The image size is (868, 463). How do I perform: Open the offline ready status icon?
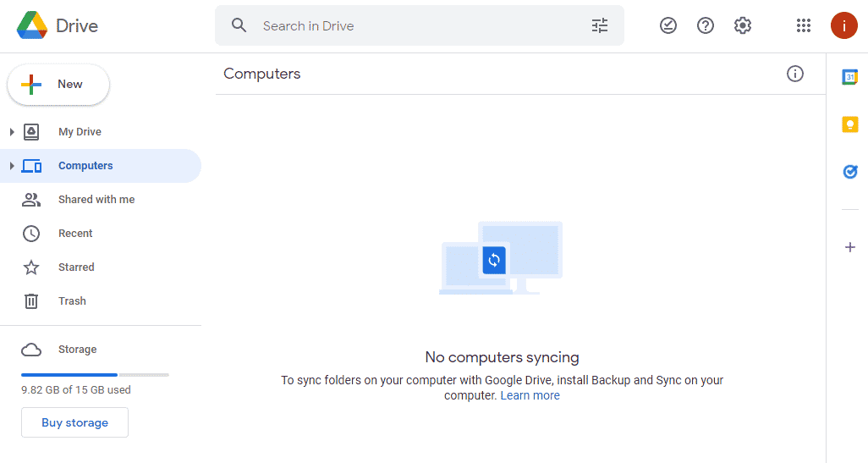(668, 25)
